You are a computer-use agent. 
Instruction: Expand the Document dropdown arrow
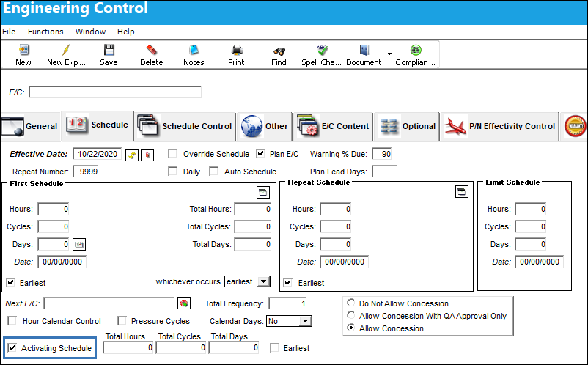coord(389,54)
